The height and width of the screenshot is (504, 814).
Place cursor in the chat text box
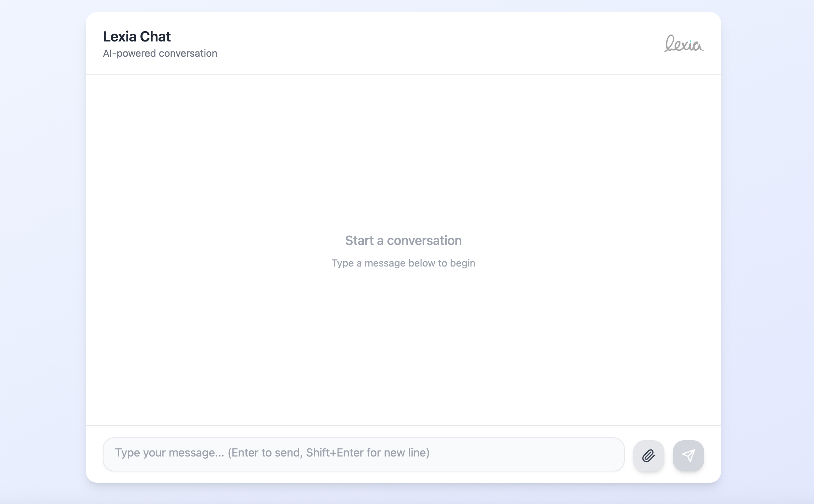tap(363, 454)
